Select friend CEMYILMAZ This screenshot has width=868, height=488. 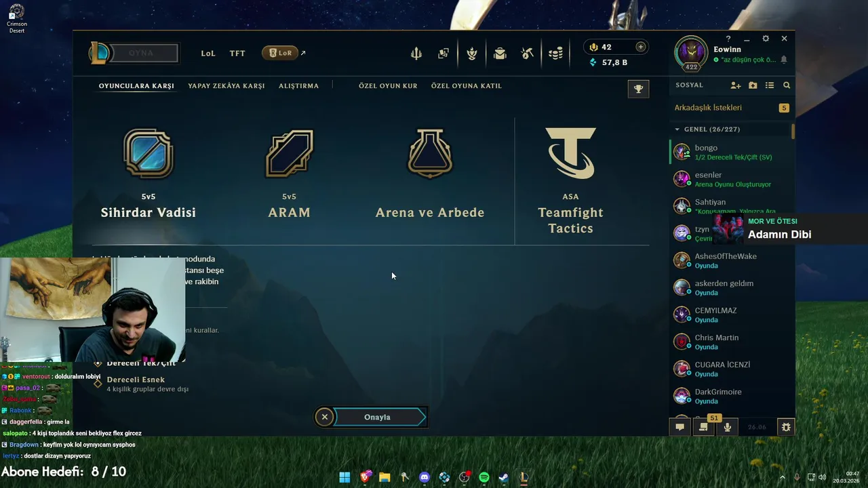(730, 314)
